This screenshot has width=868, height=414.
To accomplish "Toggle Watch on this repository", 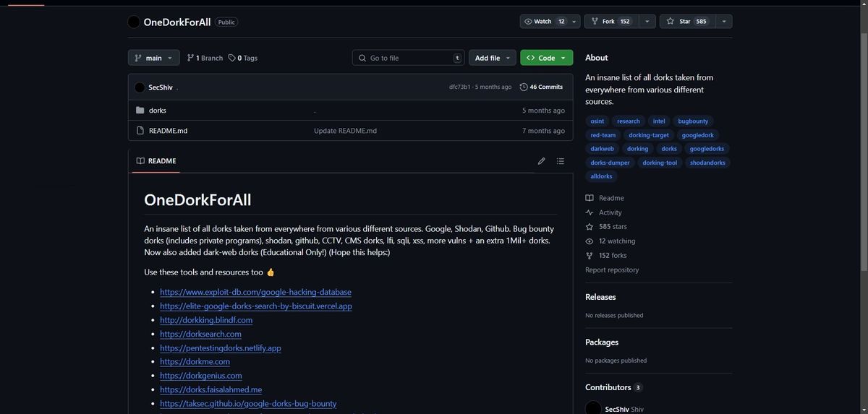I will [545, 22].
